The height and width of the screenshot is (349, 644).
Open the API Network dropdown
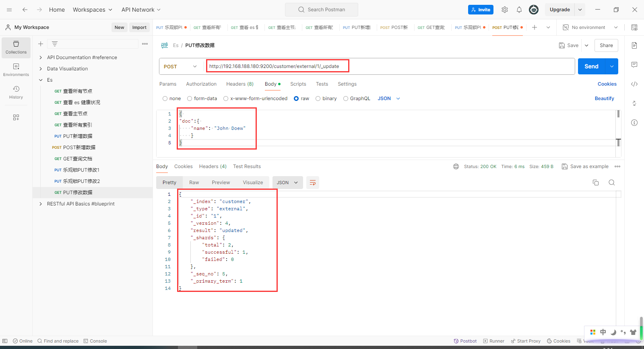click(x=141, y=10)
